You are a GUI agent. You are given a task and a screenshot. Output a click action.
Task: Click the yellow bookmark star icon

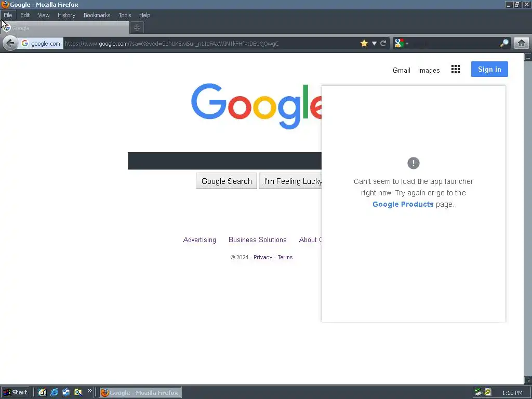[364, 44]
